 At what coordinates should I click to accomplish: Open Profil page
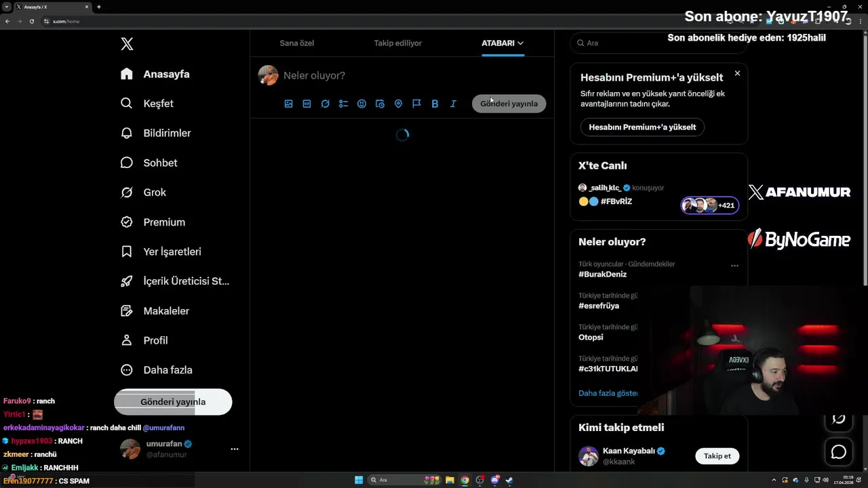144,340
